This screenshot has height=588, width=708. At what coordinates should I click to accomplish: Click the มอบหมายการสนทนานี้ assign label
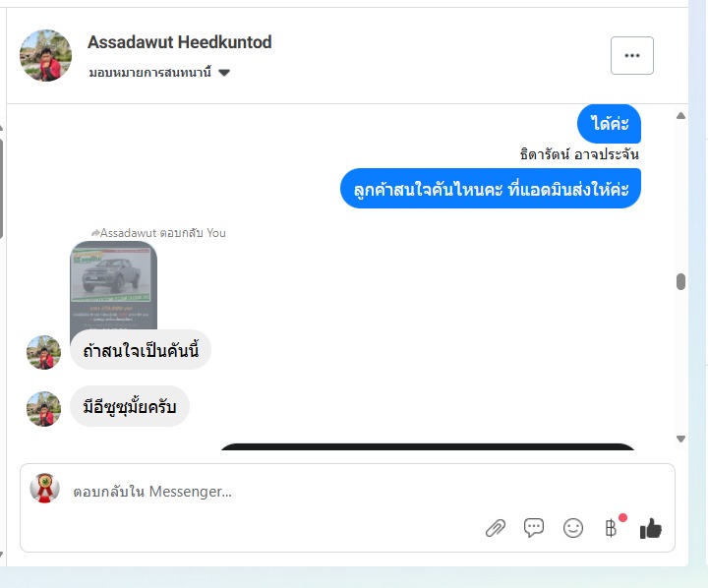[149, 72]
